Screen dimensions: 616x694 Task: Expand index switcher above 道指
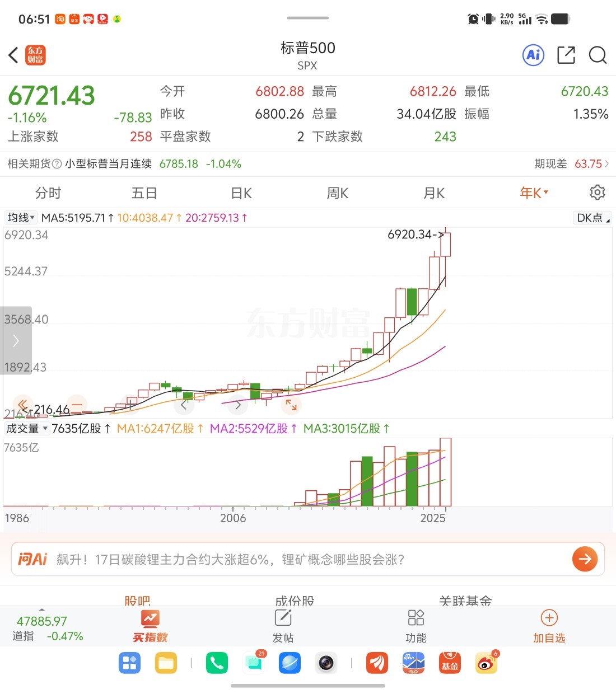point(42,609)
